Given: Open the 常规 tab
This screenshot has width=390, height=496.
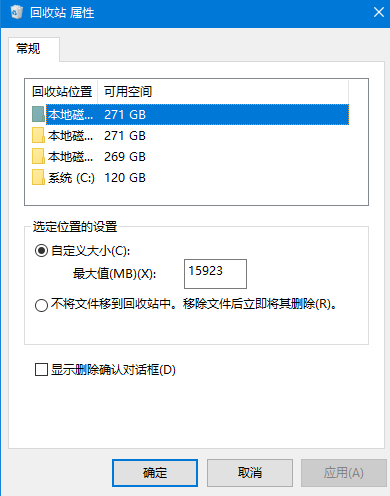Looking at the screenshot, I should pos(29,49).
